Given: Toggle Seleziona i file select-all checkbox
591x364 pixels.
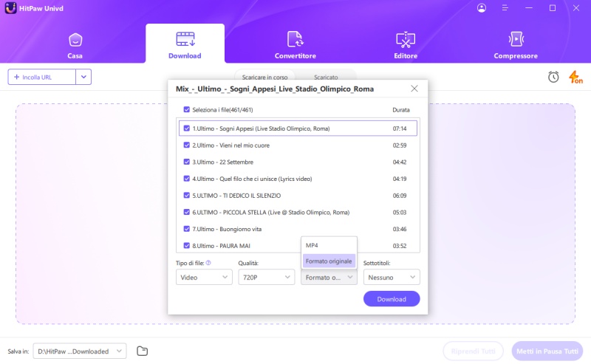Looking at the screenshot, I should [187, 110].
